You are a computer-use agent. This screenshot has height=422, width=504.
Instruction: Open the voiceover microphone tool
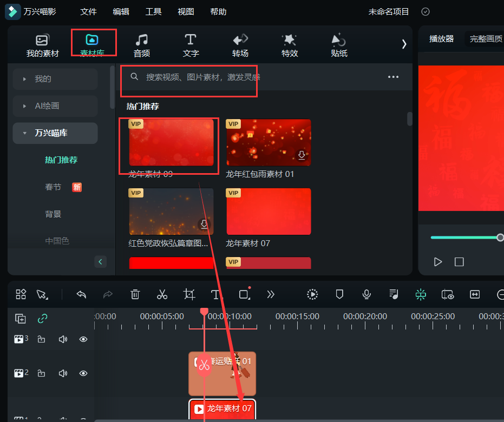click(366, 294)
